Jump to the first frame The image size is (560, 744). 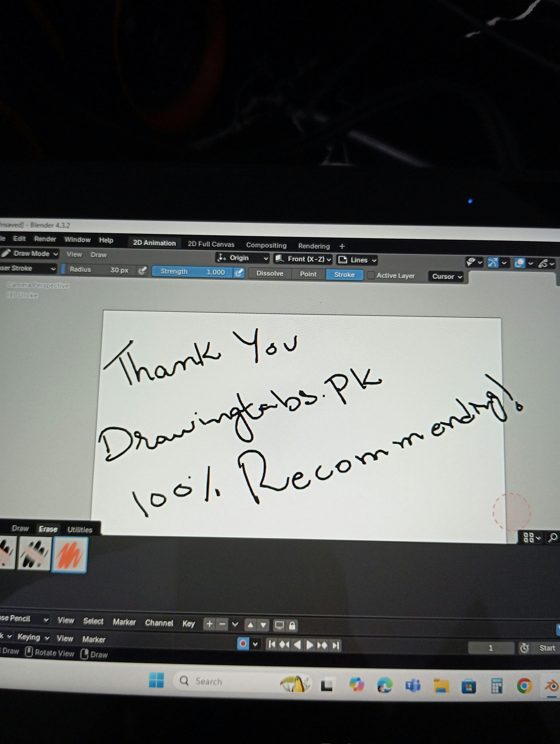272,644
